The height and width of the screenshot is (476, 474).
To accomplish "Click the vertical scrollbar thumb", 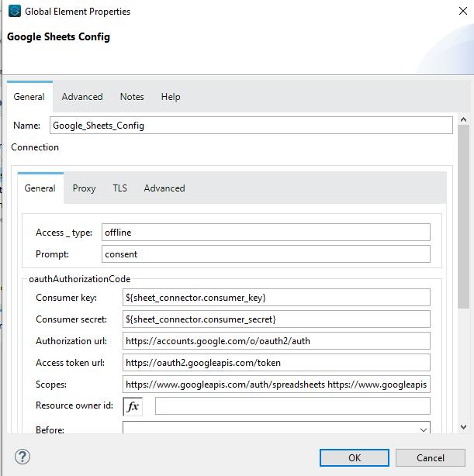I will pos(463,217).
